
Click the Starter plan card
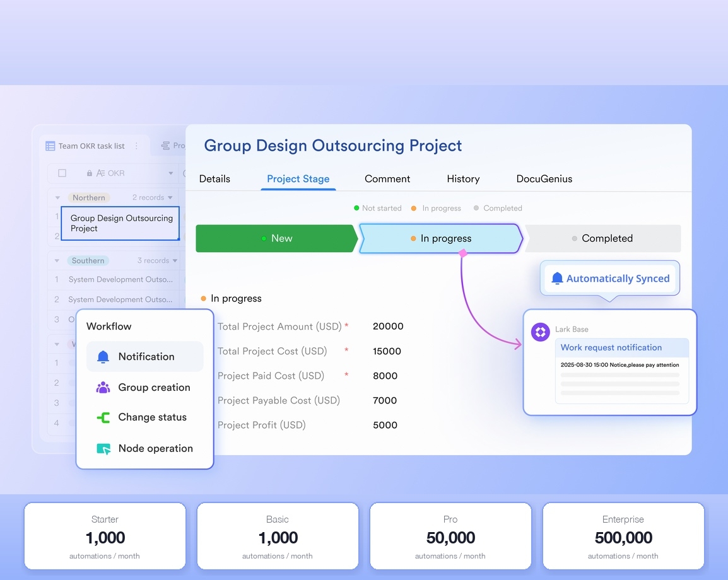(105, 536)
